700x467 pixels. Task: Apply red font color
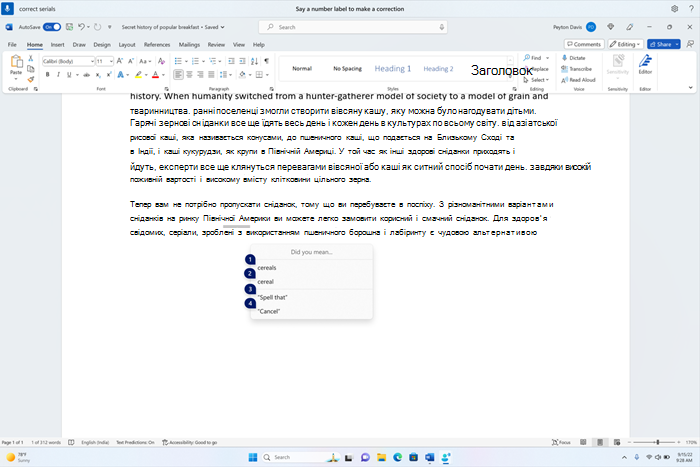tap(155, 75)
